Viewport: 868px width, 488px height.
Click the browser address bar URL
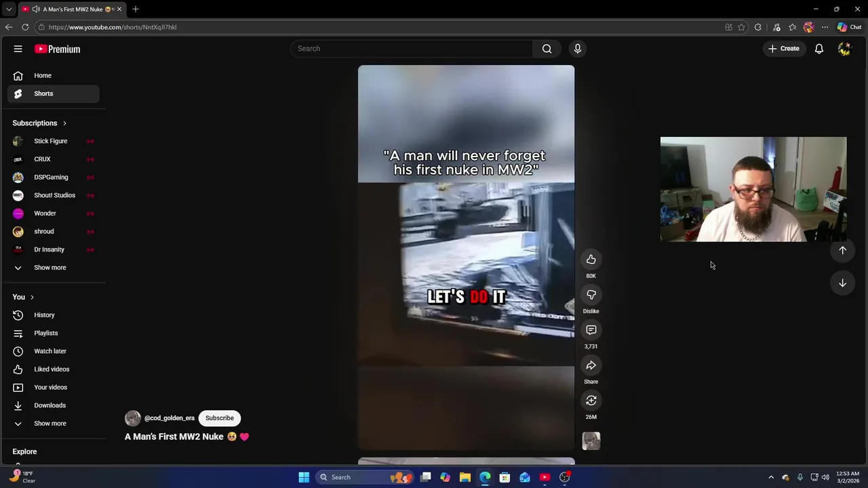coord(113,27)
